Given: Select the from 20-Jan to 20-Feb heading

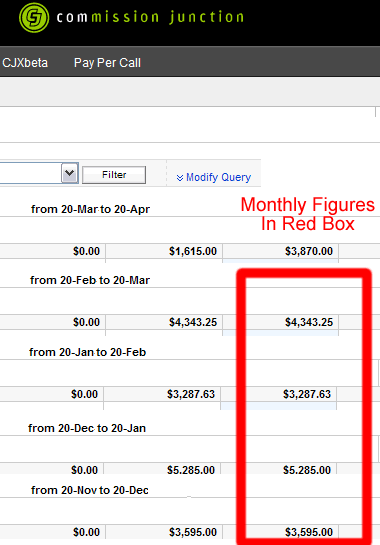Looking at the screenshot, I should pyautogui.click(x=87, y=352).
